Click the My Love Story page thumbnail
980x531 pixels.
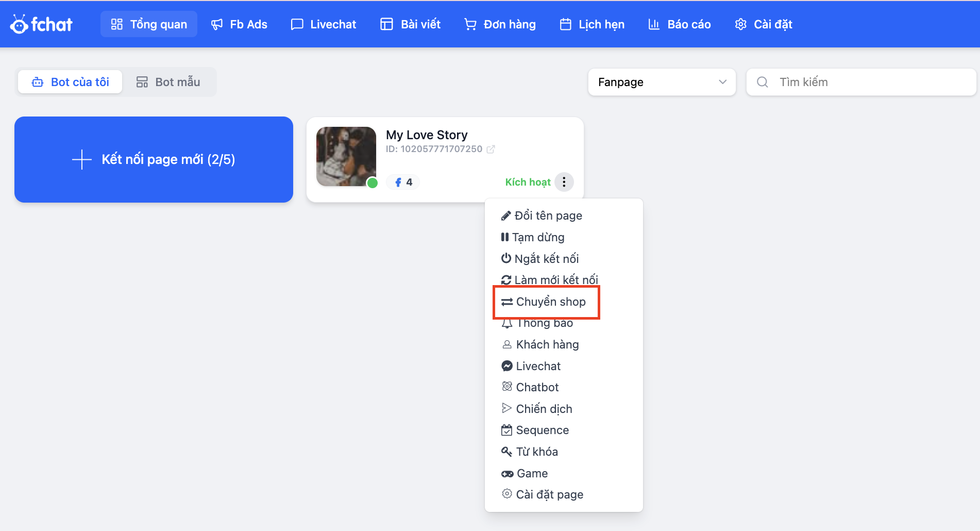coord(346,156)
